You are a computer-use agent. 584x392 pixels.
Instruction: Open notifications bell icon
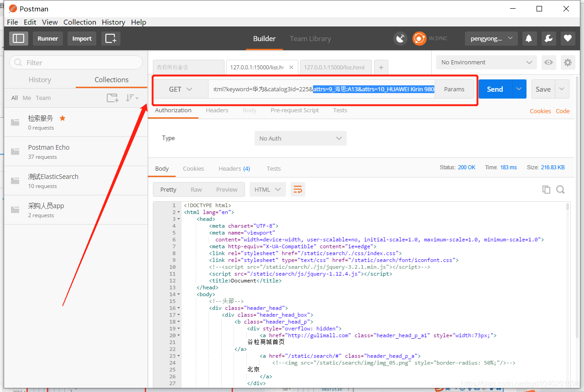point(529,38)
